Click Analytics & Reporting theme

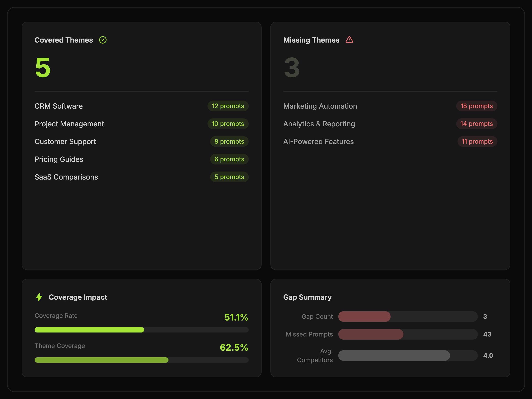click(319, 124)
